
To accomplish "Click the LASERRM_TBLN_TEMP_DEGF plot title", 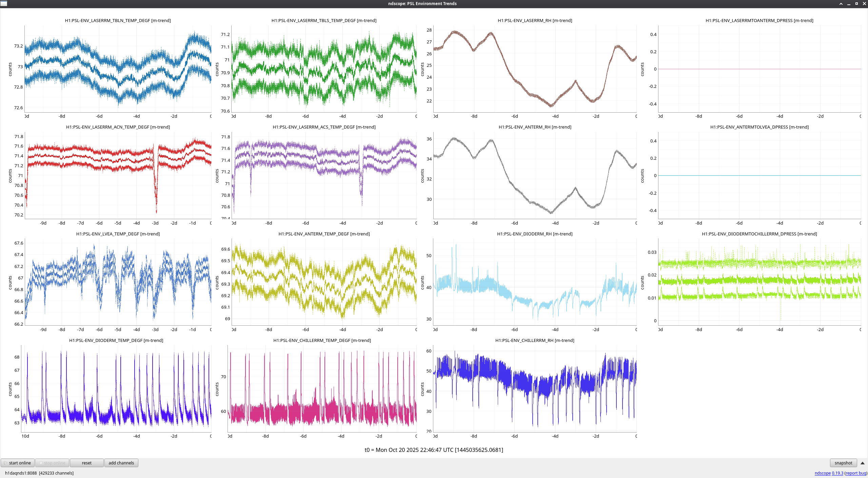I will [x=118, y=20].
